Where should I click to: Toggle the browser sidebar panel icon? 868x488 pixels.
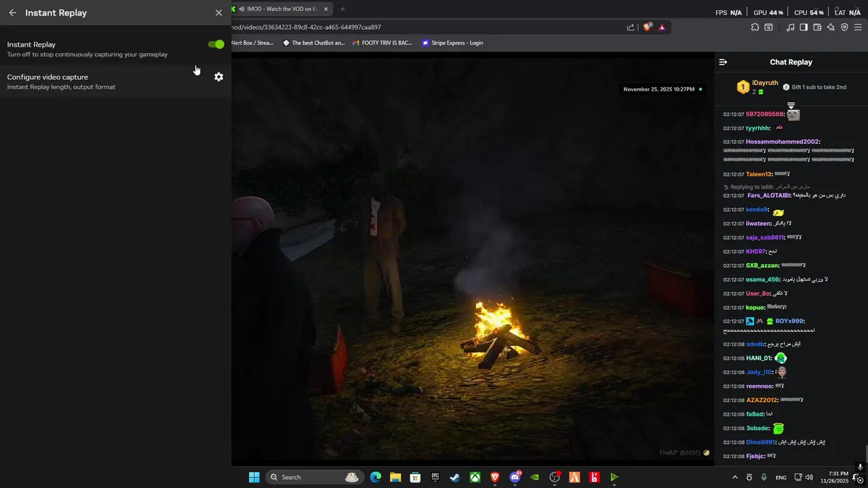[804, 27]
